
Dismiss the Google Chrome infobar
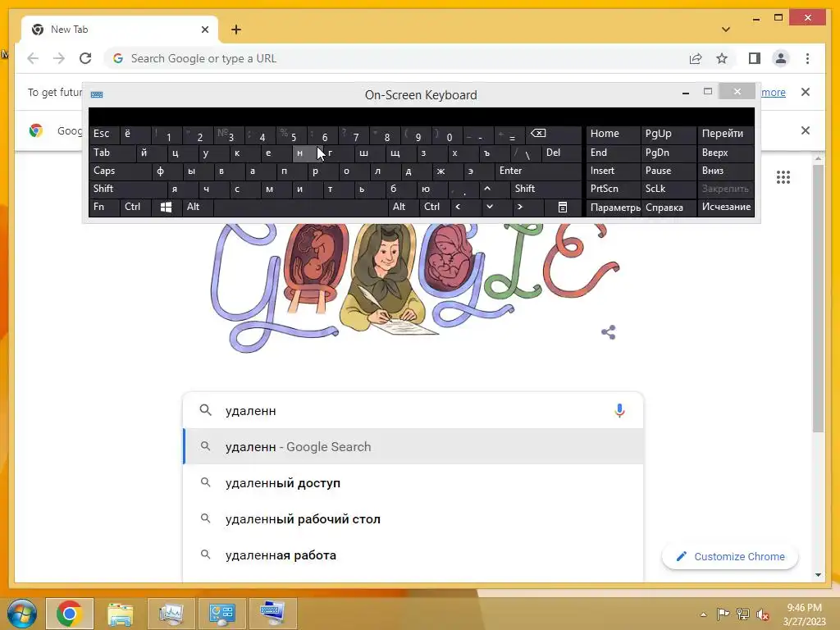pos(806,130)
